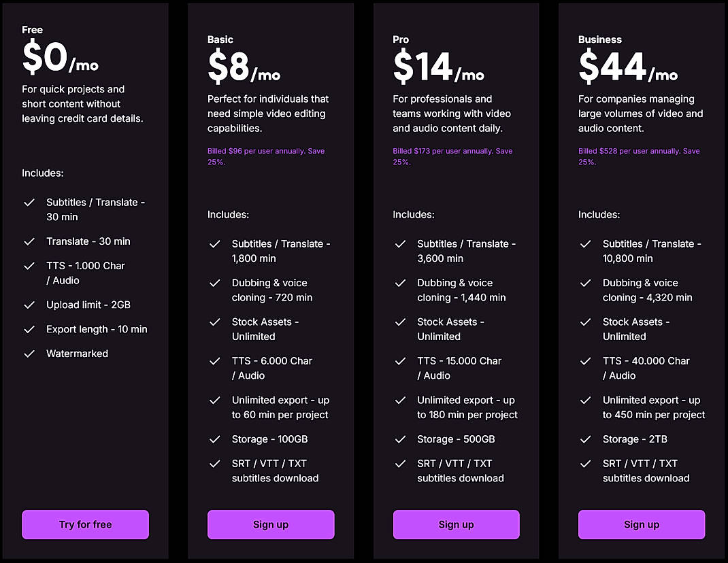The image size is (728, 563).
Task: Click Sign up under the Business plan
Action: (x=641, y=524)
